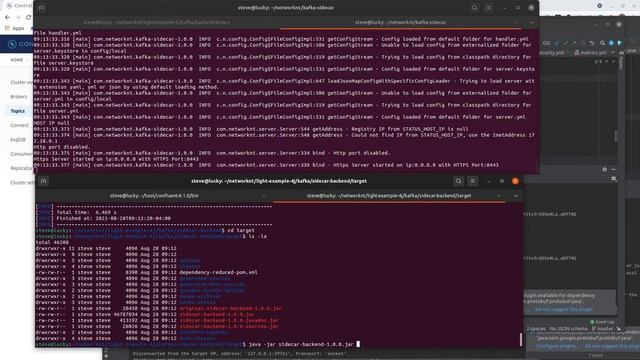Click 'Http port disabled.' log line

(62, 147)
